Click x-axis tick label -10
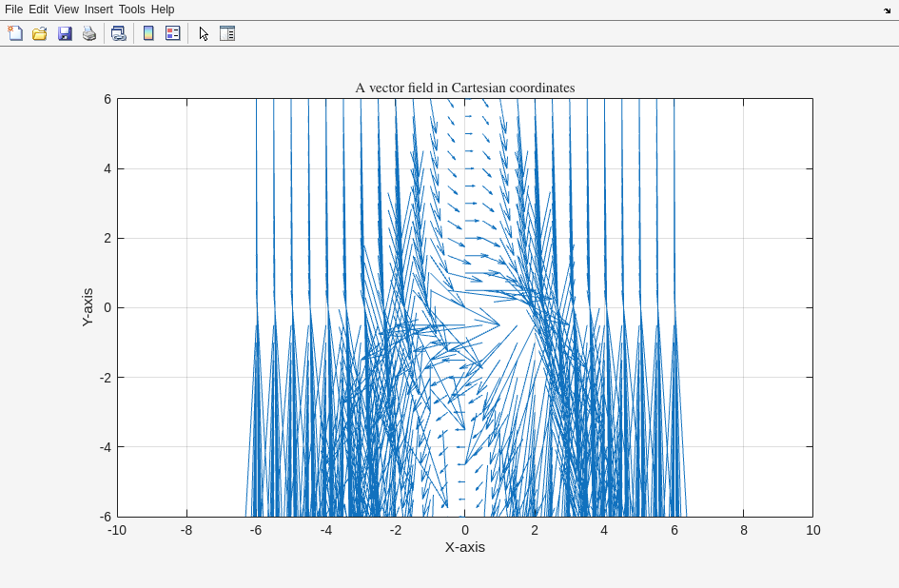Viewport: 899px width, 588px height. tap(117, 530)
